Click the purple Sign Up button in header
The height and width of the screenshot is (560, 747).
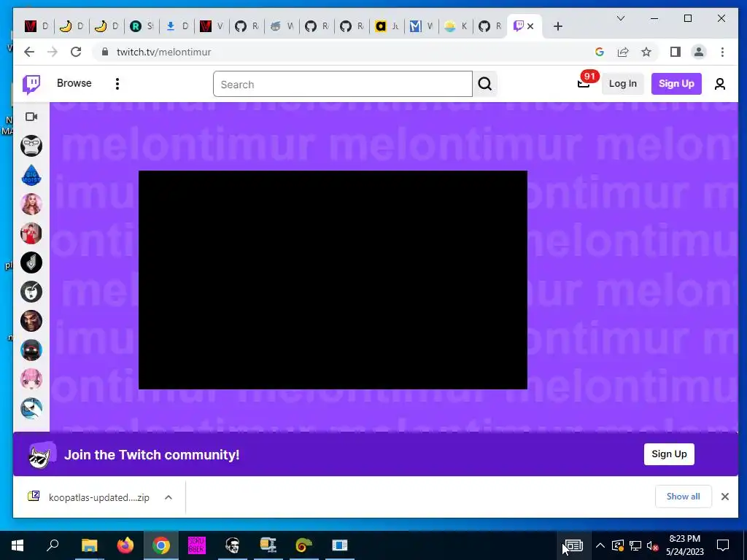pyautogui.click(x=676, y=84)
